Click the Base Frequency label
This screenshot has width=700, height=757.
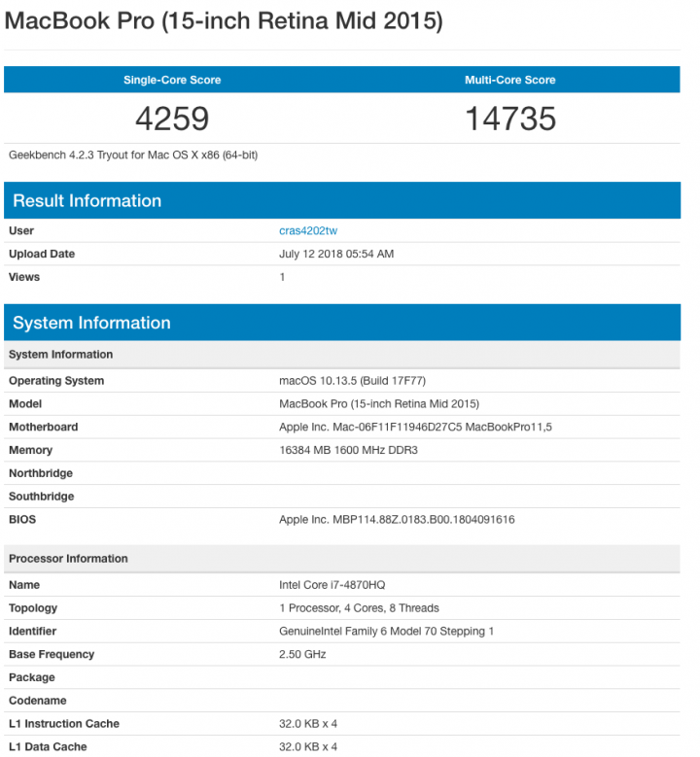(52, 655)
